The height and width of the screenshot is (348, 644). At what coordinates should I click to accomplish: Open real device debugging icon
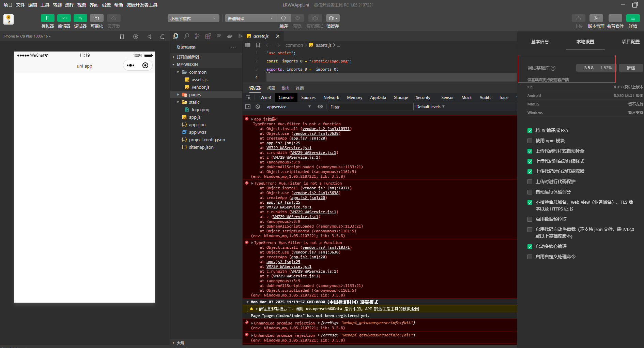click(x=315, y=18)
